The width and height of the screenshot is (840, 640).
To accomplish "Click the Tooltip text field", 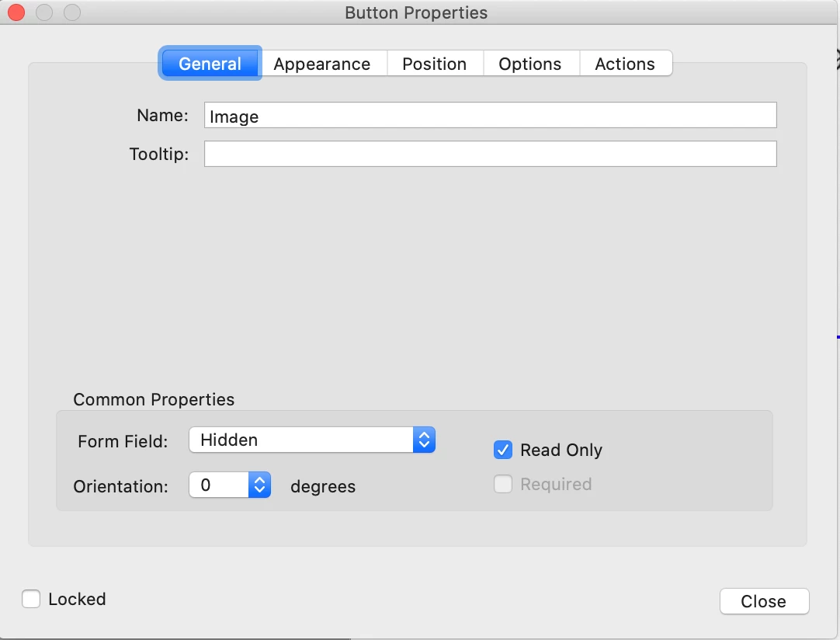I will click(490, 154).
